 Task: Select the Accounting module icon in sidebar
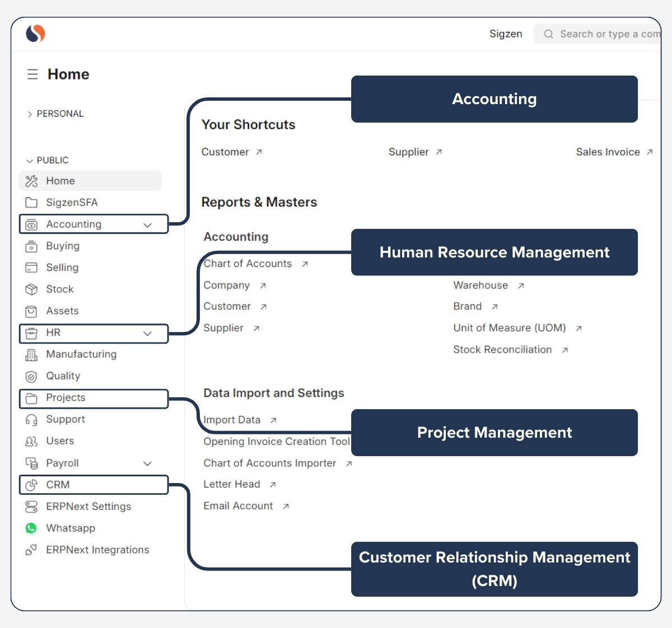32,224
